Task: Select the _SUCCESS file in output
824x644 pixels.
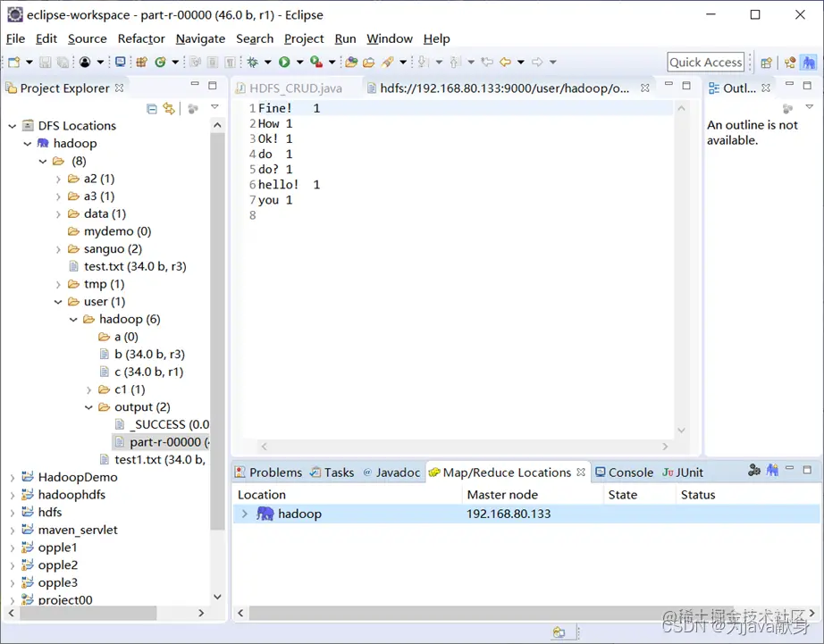Action: 163,424
